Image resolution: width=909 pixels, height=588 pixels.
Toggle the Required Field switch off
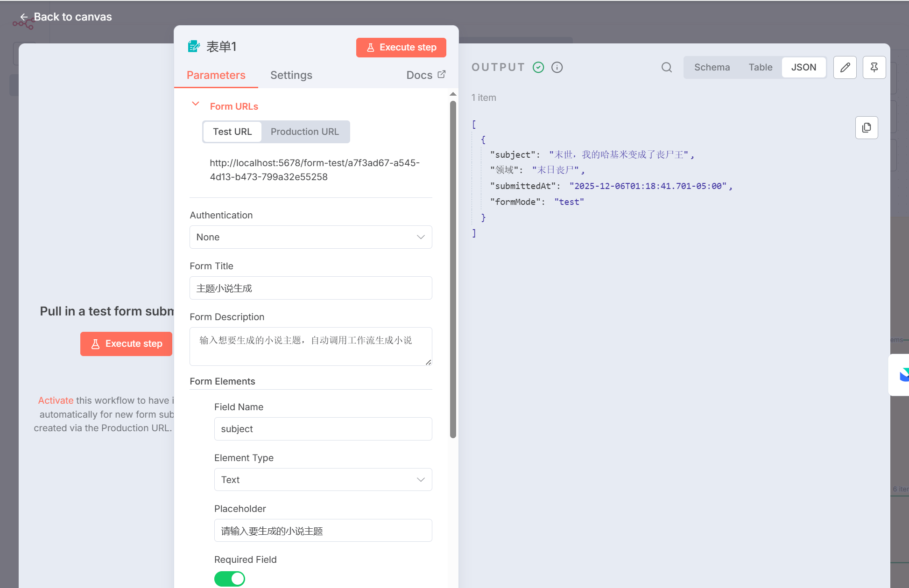pos(229,579)
